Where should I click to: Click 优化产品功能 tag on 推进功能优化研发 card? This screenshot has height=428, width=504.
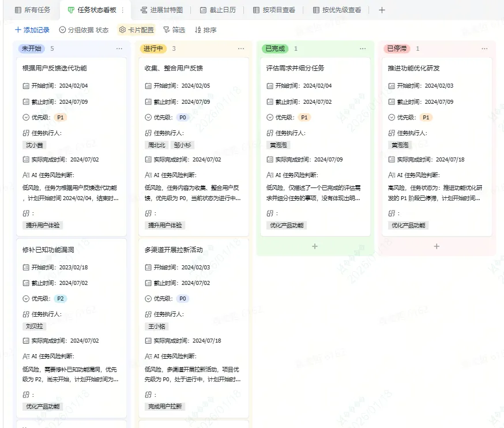click(408, 226)
